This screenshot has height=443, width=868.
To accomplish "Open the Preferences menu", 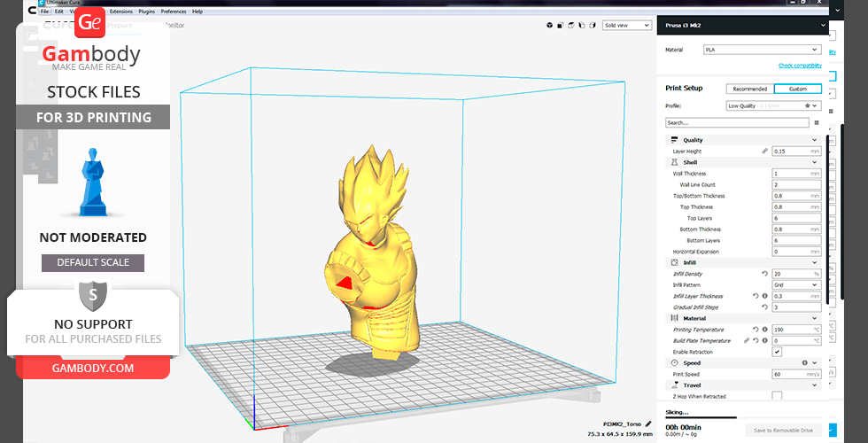I will [174, 12].
